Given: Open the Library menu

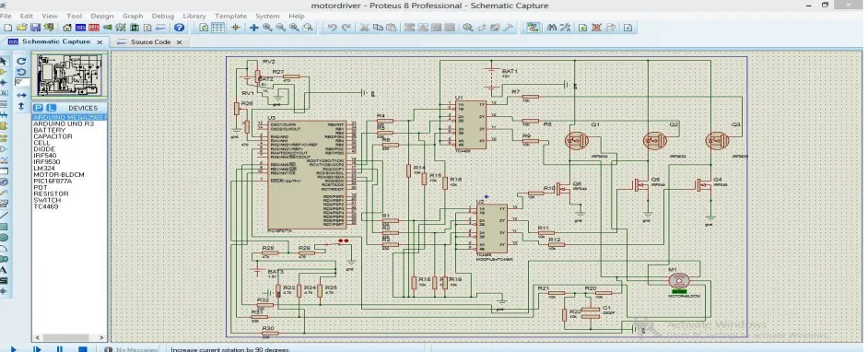Looking at the screenshot, I should [x=194, y=16].
